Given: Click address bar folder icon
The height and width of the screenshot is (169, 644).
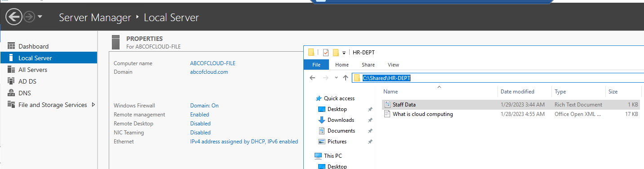Looking at the screenshot, I should click(357, 78).
